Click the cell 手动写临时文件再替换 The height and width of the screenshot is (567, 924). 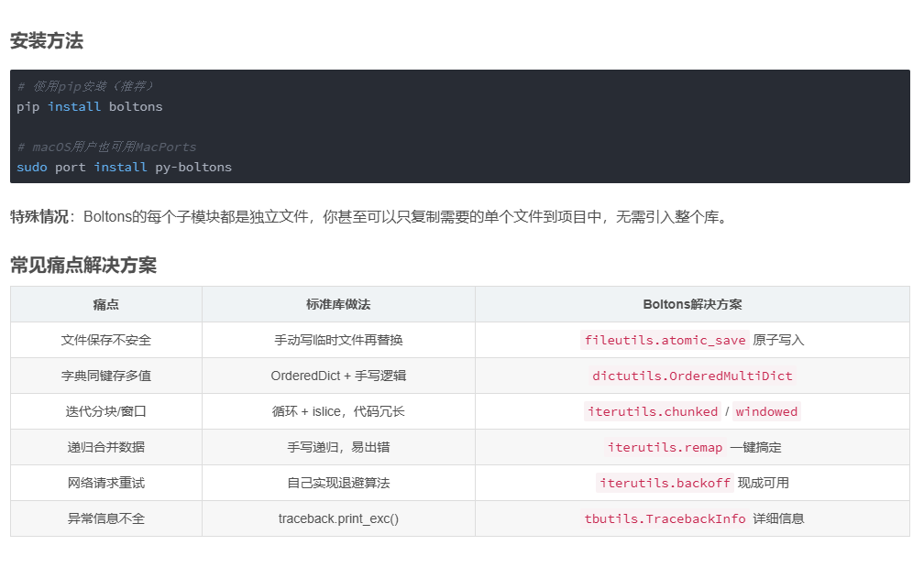coord(338,341)
